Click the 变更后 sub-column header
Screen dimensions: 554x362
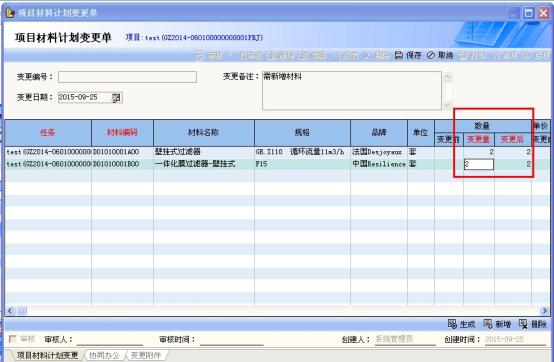click(x=512, y=140)
